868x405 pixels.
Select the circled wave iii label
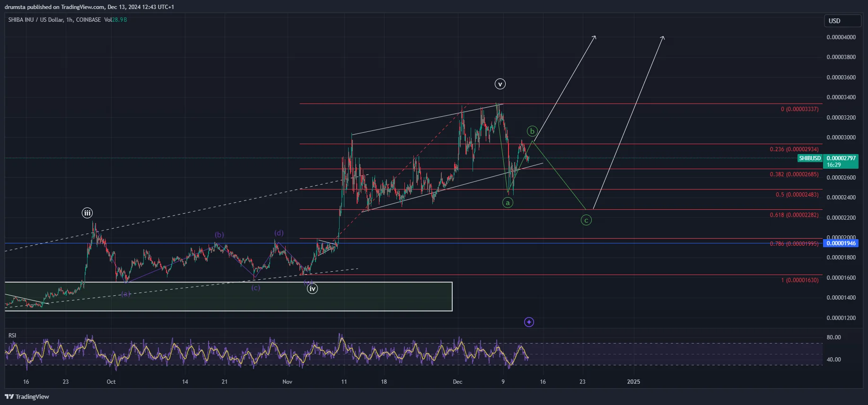pos(87,213)
